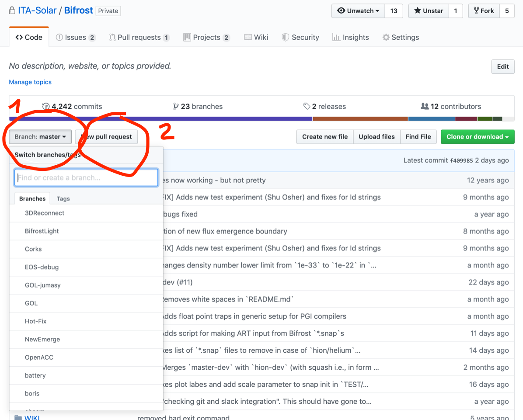Click the Security shield icon
523x420 pixels.
click(285, 37)
